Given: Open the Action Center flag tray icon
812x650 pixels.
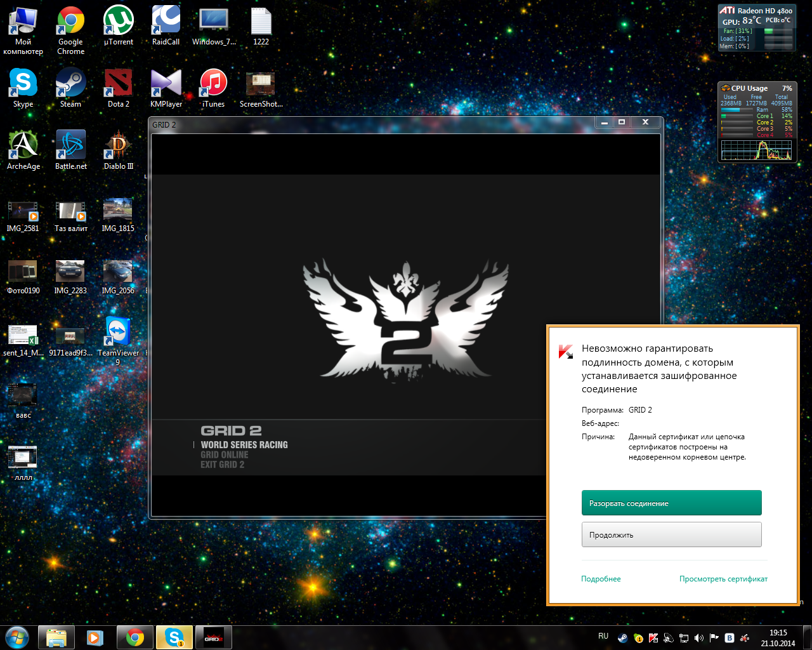Looking at the screenshot, I should pyautogui.click(x=714, y=638).
